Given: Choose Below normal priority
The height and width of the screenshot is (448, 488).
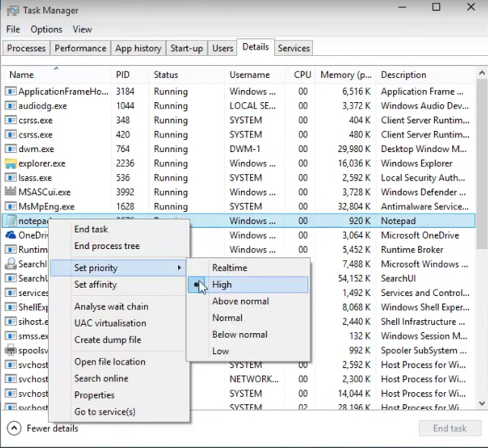Looking at the screenshot, I should coord(248,334).
